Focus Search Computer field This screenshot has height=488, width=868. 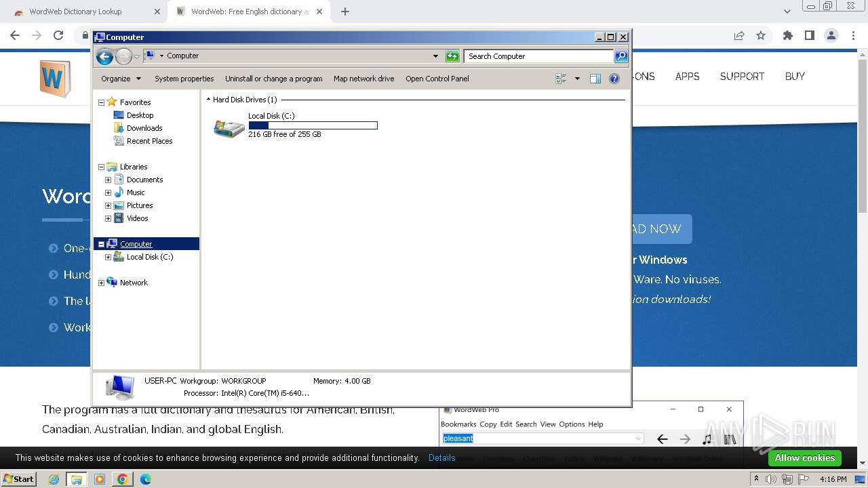[x=538, y=56]
